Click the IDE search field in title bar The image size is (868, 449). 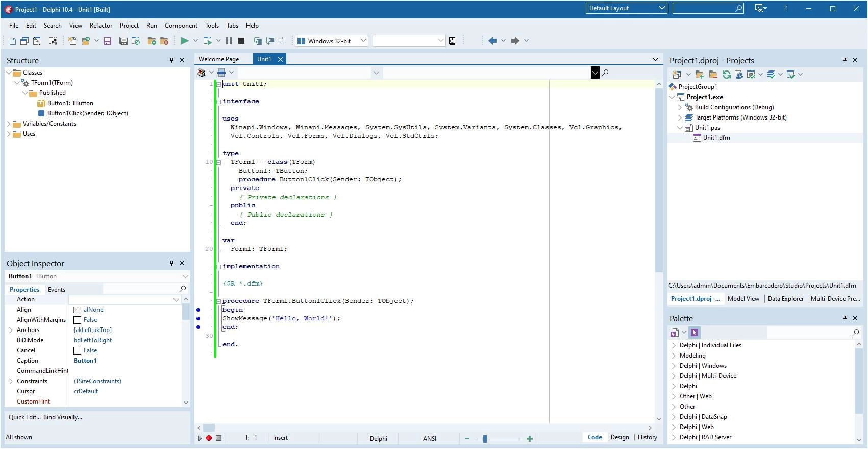(708, 8)
